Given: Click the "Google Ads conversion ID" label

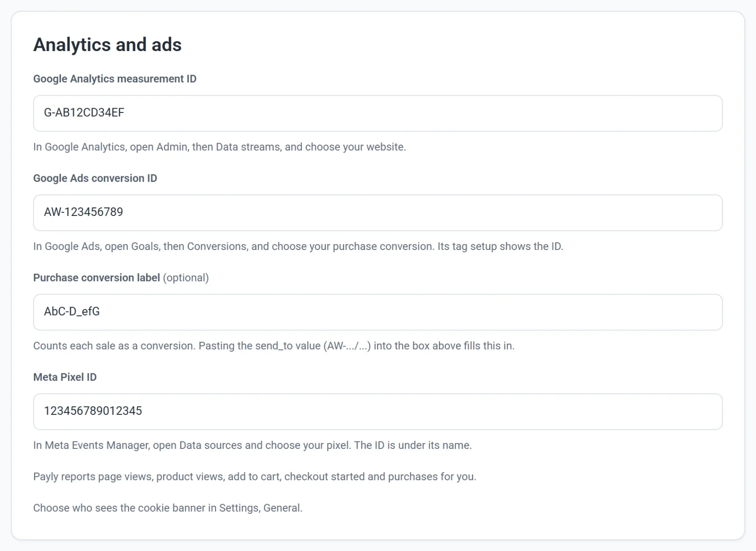Looking at the screenshot, I should click(95, 178).
